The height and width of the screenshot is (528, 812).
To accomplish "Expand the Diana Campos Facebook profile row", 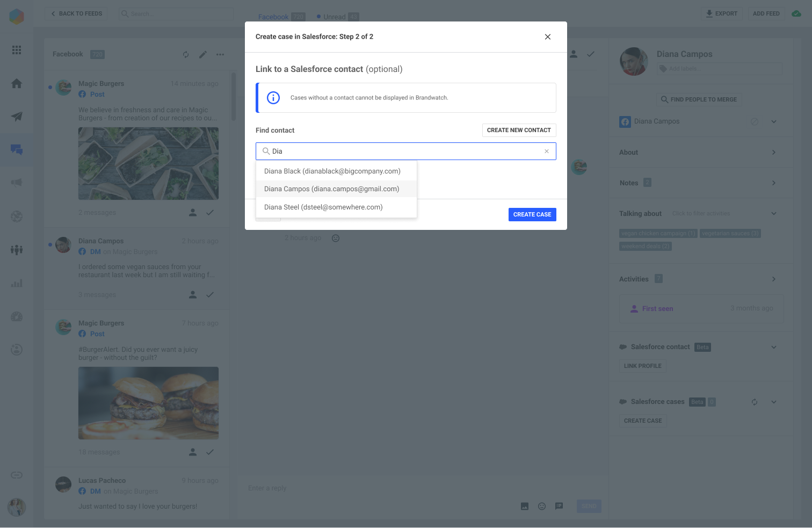I will (774, 122).
